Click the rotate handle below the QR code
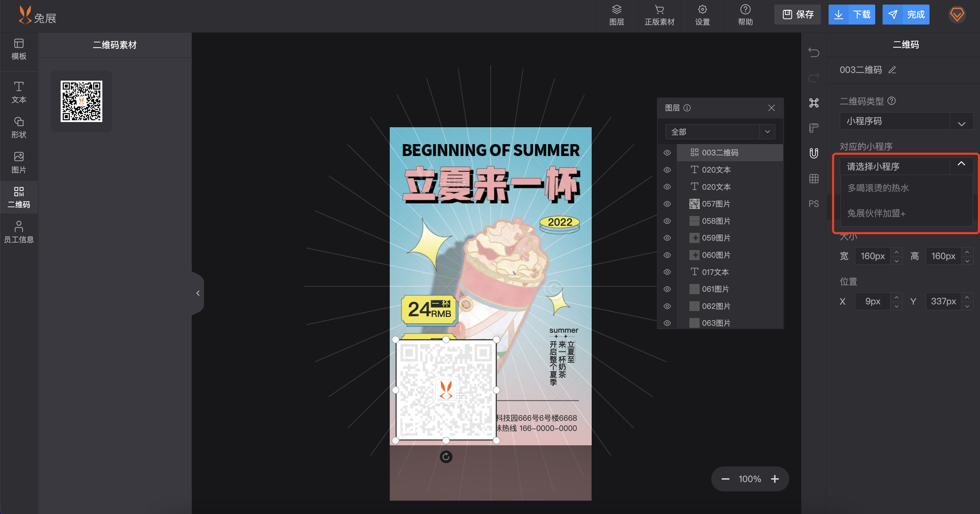This screenshot has height=514, width=980. (x=446, y=456)
